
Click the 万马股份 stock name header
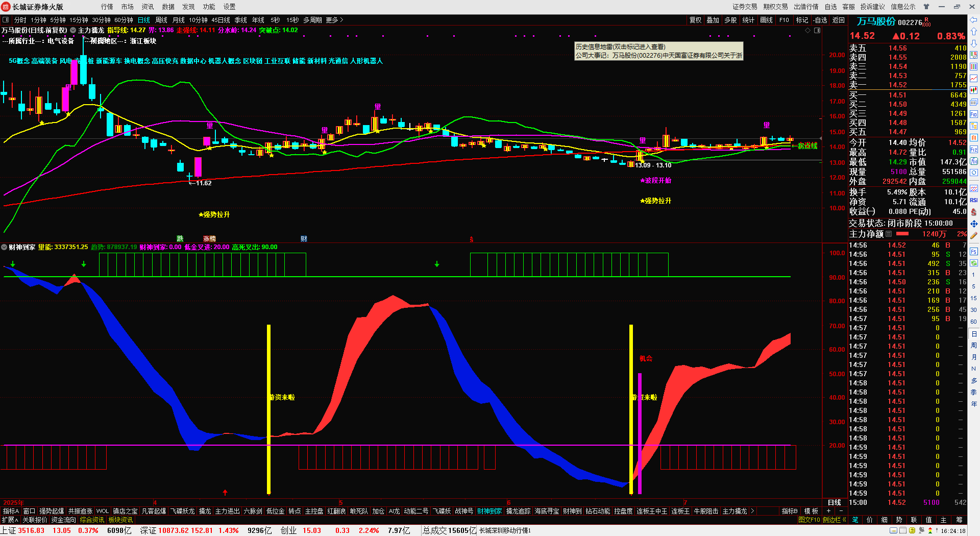click(x=876, y=21)
